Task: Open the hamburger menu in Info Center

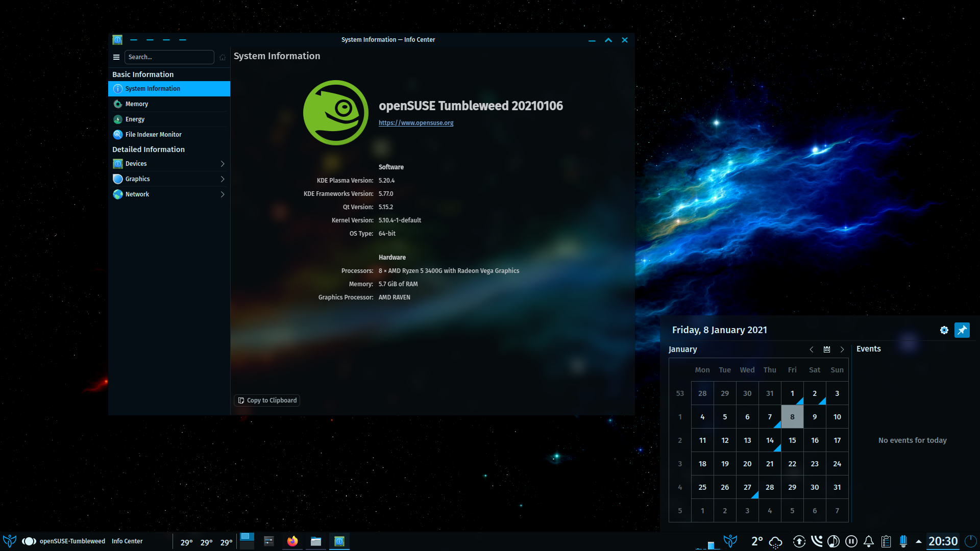Action: tap(116, 57)
